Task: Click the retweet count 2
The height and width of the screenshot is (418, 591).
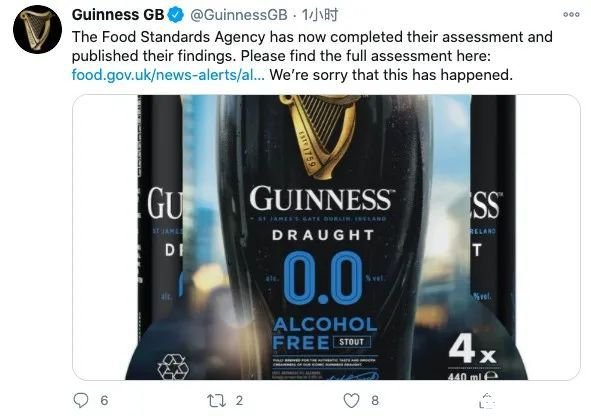Action: pyautogui.click(x=239, y=400)
